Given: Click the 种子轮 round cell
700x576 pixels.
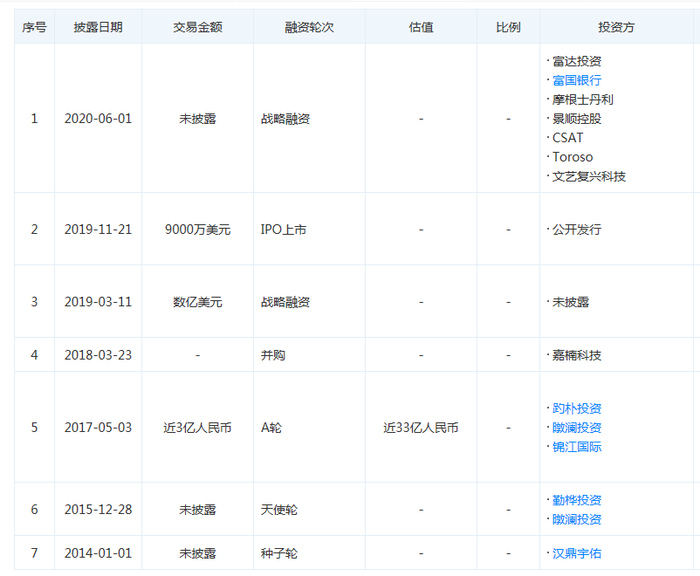Looking at the screenshot, I should pyautogui.click(x=279, y=554).
